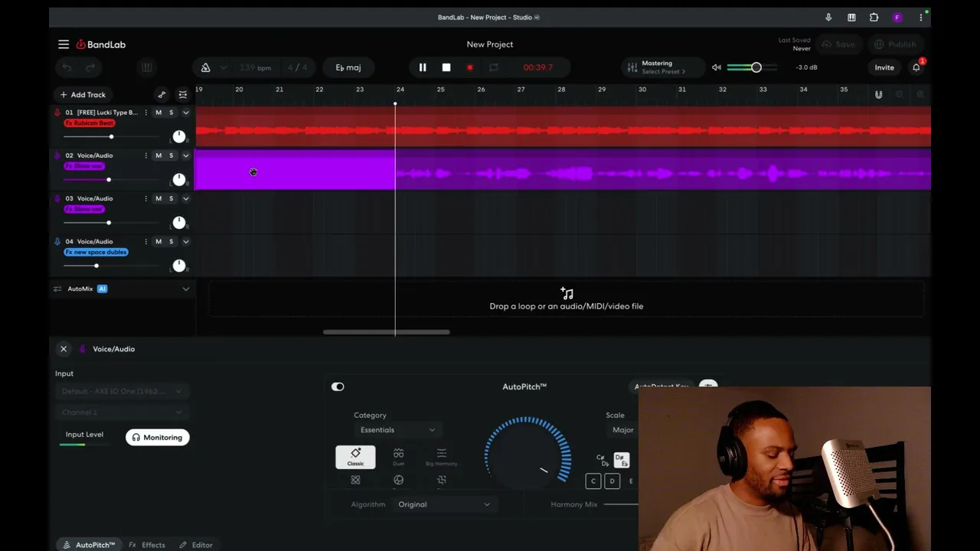This screenshot has width=980, height=551.
Task: Mute the master volume speaker icon
Action: pyautogui.click(x=716, y=67)
